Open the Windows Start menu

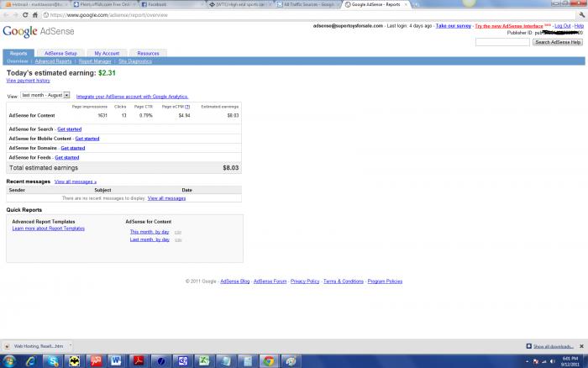point(9,361)
